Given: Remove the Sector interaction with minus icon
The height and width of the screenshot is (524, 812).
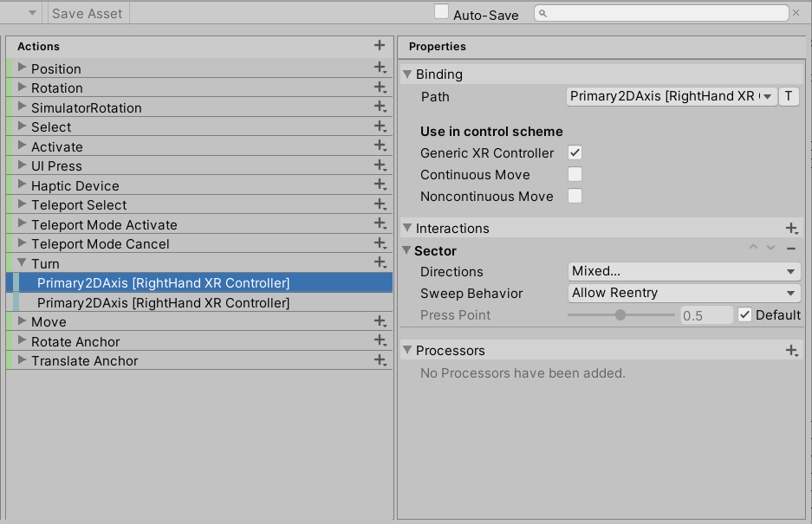Looking at the screenshot, I should 791,249.
